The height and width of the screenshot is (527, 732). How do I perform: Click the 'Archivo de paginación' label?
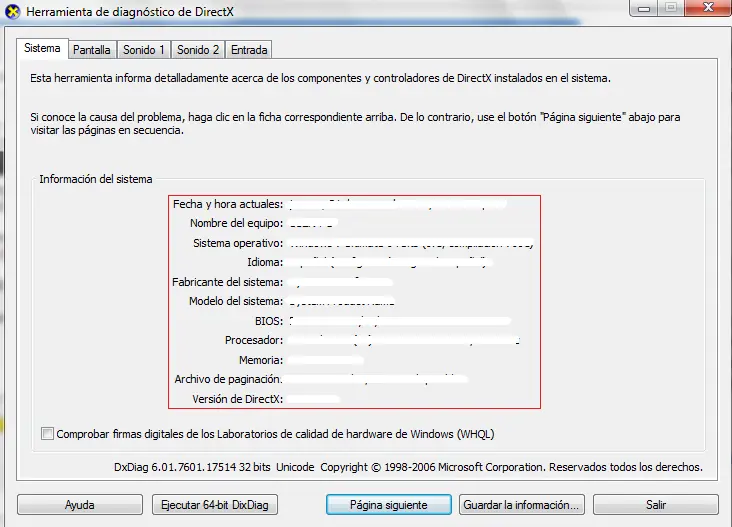tap(228, 379)
